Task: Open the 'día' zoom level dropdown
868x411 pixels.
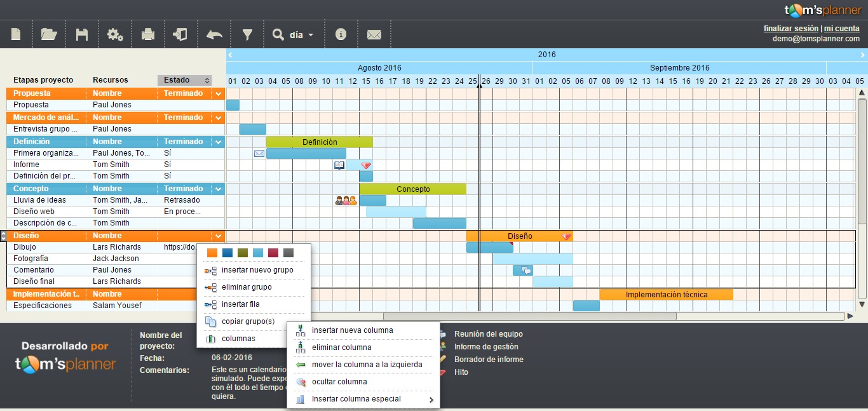Action: pos(298,34)
